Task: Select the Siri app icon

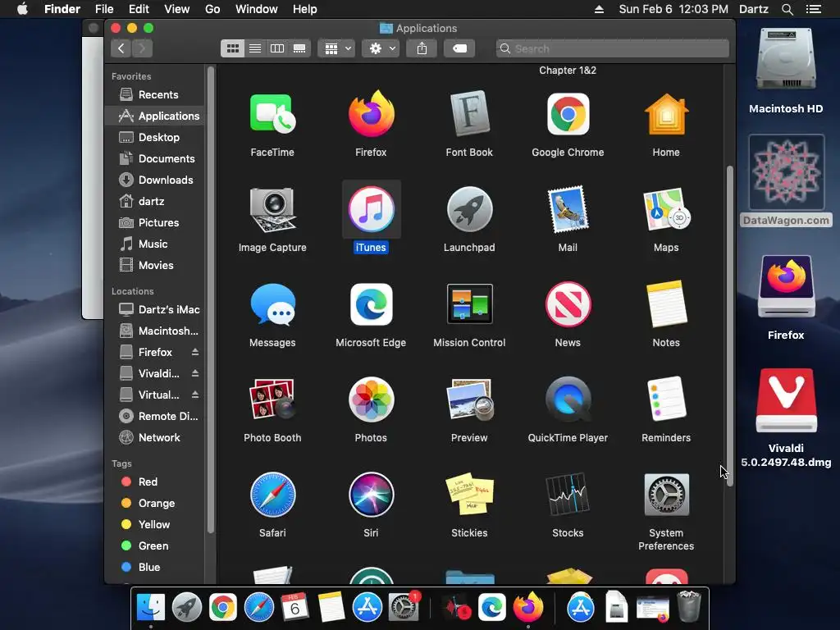Action: 371,495
